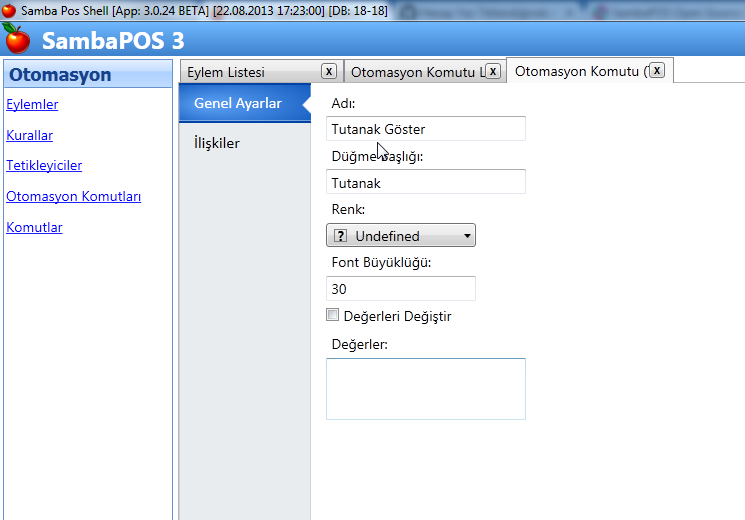The image size is (745, 520).
Task: Click the question mark icon in Renk box
Action: pos(340,236)
